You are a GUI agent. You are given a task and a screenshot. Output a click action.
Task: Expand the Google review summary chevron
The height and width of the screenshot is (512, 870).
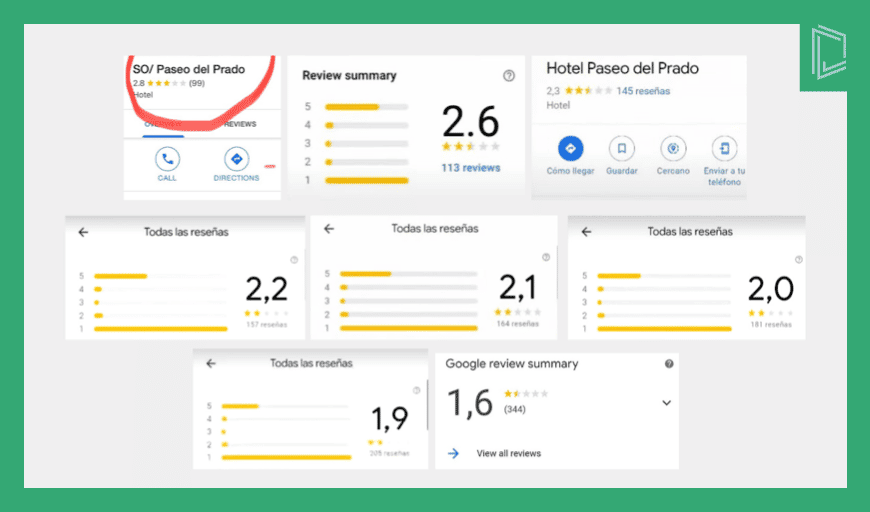(x=666, y=403)
